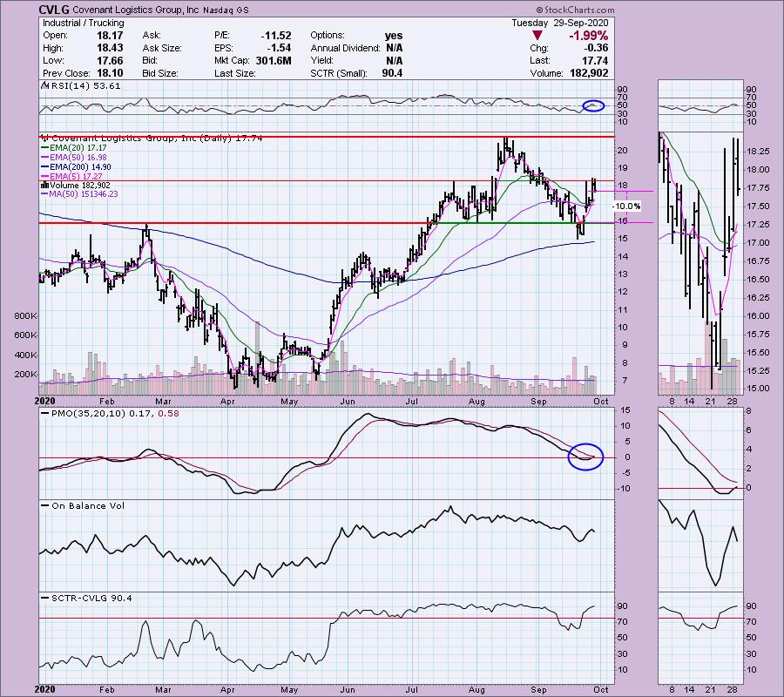Click the RSI(14) 53.61 indicator label

(x=83, y=86)
